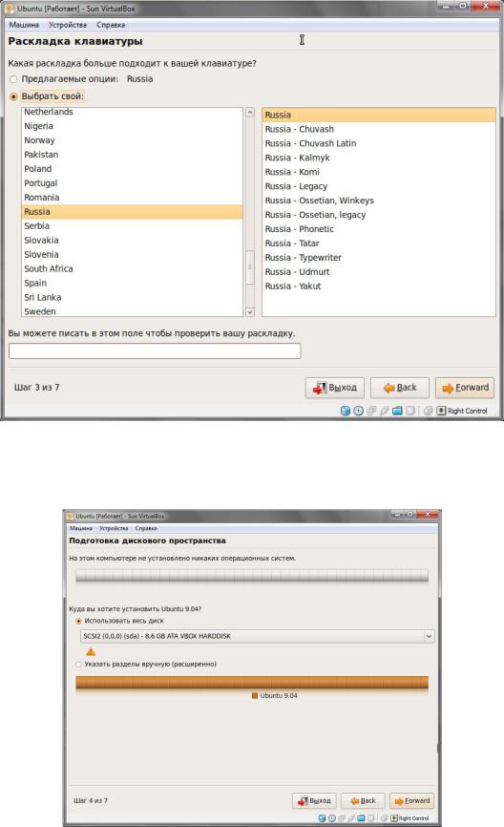This screenshot has width=504, height=827.
Task: Click hard disk status icon in keyboard layout window
Action: (345, 411)
